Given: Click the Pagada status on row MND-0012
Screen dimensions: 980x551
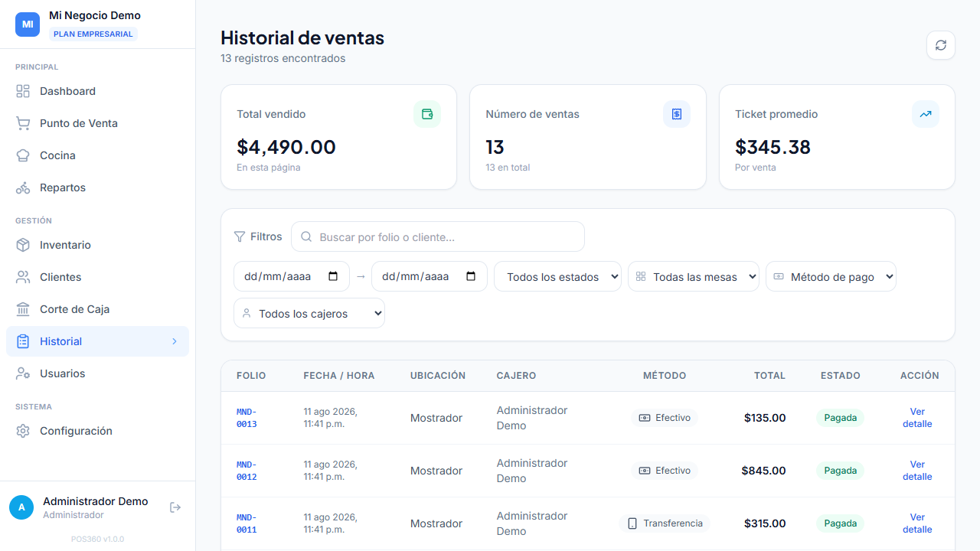Looking at the screenshot, I should pos(840,471).
